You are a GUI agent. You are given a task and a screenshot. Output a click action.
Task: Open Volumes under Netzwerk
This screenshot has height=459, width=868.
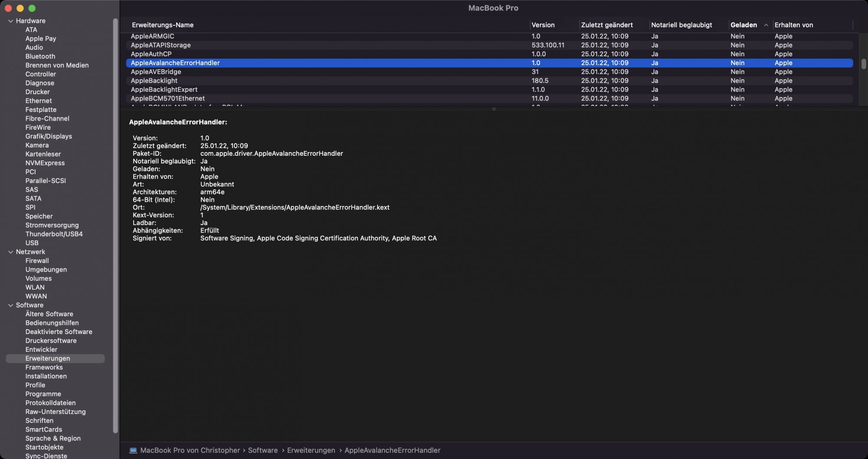pos(39,279)
